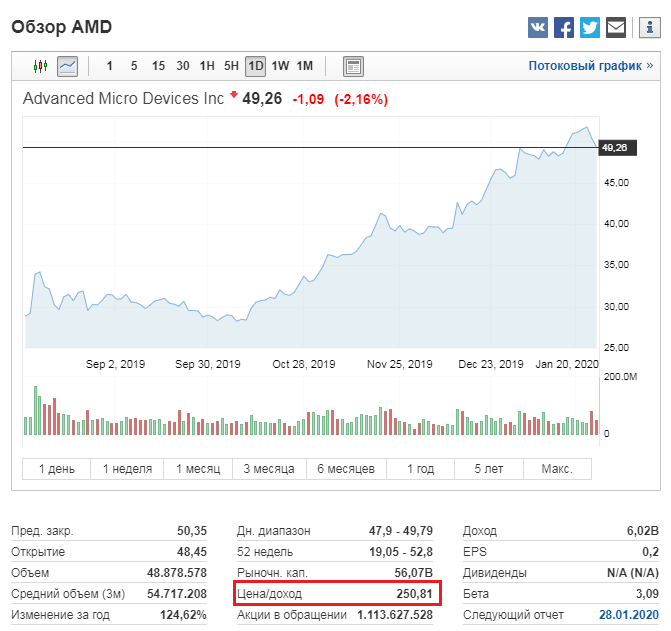The width and height of the screenshot is (671, 631).
Task: Click the Открытие value 48,45
Action: pyautogui.click(x=192, y=552)
